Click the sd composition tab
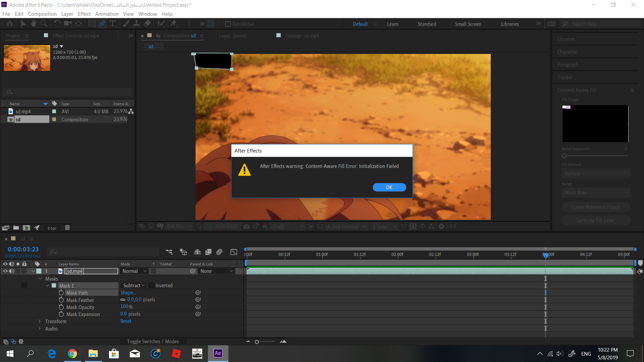The image size is (644, 362). pyautogui.click(x=151, y=46)
